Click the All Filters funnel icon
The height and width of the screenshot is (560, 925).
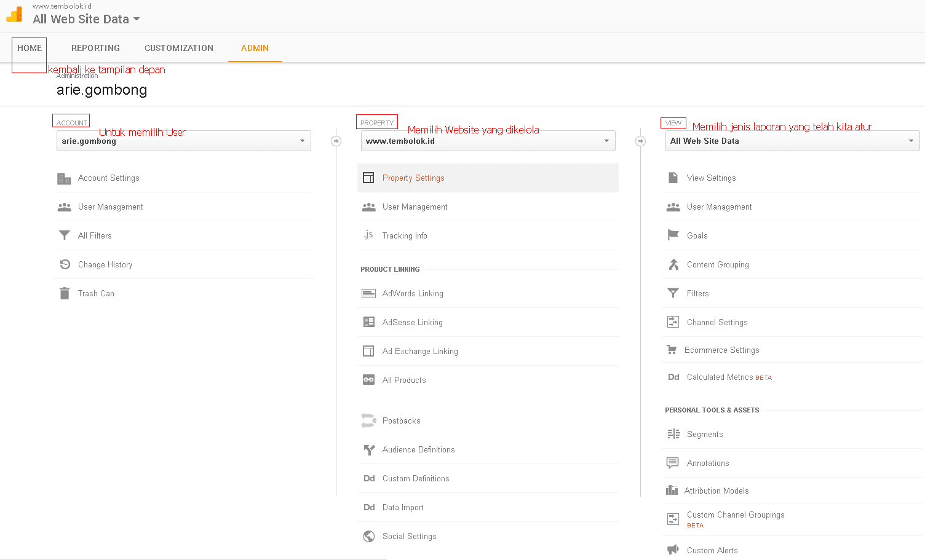[64, 235]
